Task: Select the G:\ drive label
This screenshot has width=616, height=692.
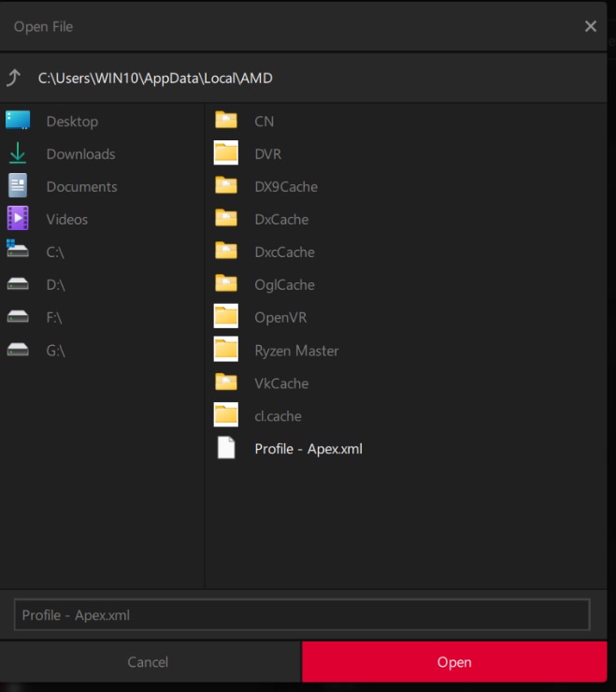Action: [55, 351]
